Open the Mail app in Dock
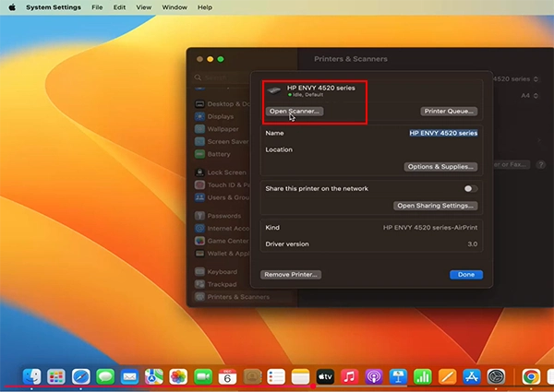554x392 pixels. pos(129,376)
